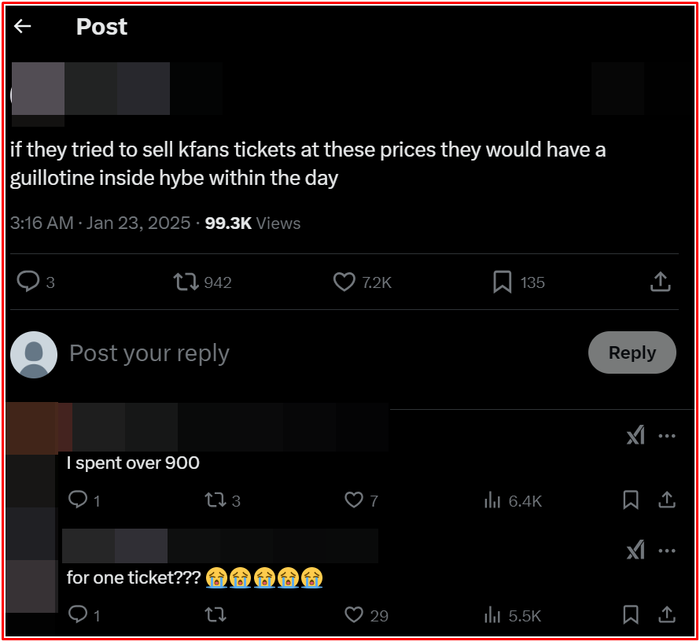This screenshot has width=700, height=642.
Task: Open Grok icon on 'I spent over 900' reply
Action: [x=635, y=436]
